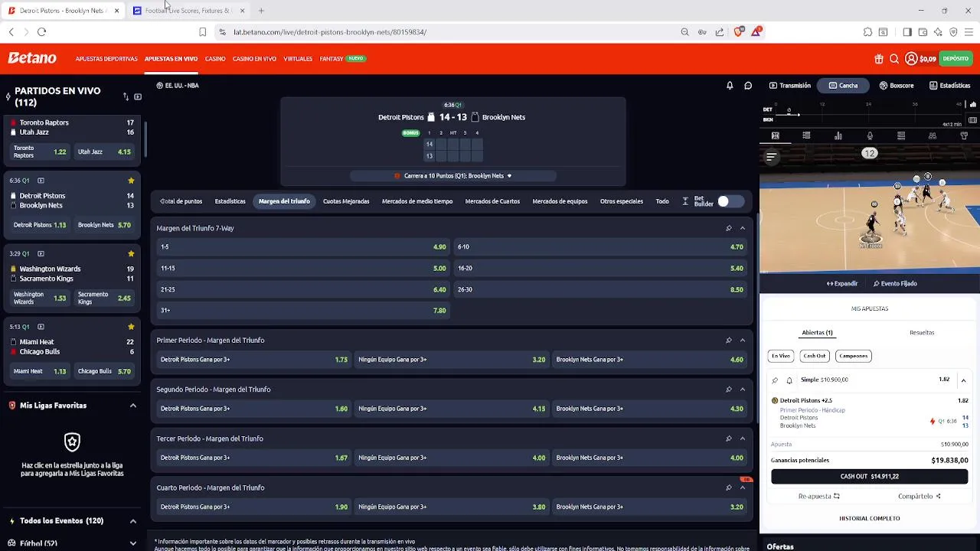Click the match notification bell near the scoreboard
Viewport: 980px width, 551px height.
coord(730,86)
